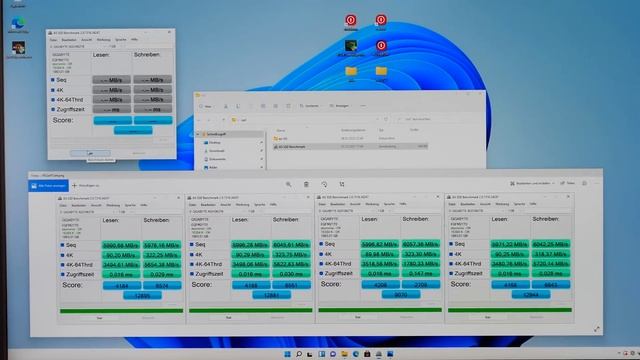Open Ansicht menu in top AS SSD window
The height and width of the screenshot is (360, 640).
87,40
